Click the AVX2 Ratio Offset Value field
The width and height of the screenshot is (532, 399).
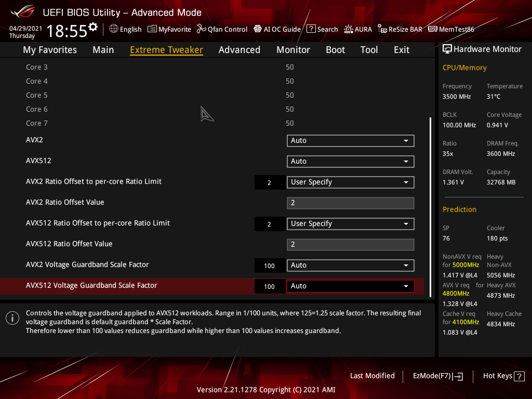coord(350,203)
